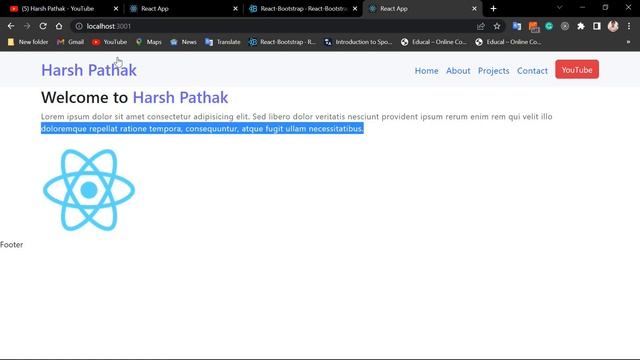
Task: Close the React-Bootstrap tab
Action: pyautogui.click(x=355, y=9)
